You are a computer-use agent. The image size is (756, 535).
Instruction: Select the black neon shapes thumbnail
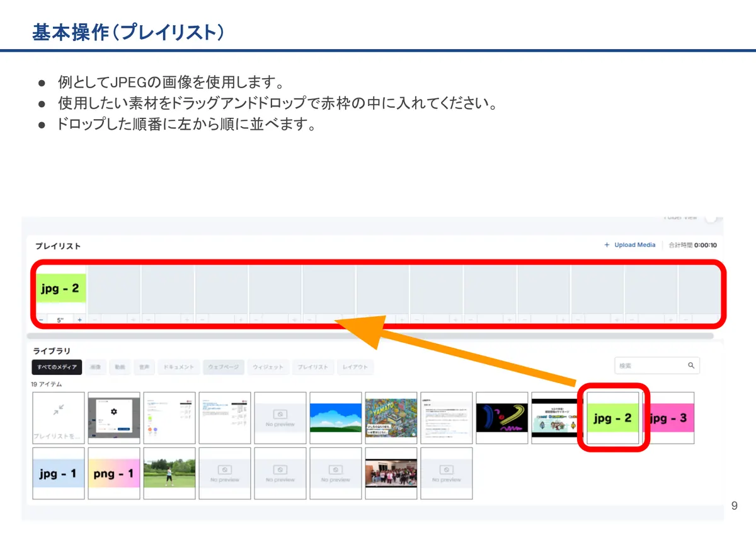tap(502, 417)
